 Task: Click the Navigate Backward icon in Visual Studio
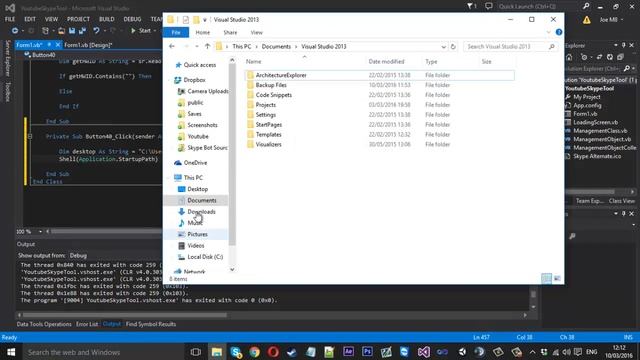point(15,31)
